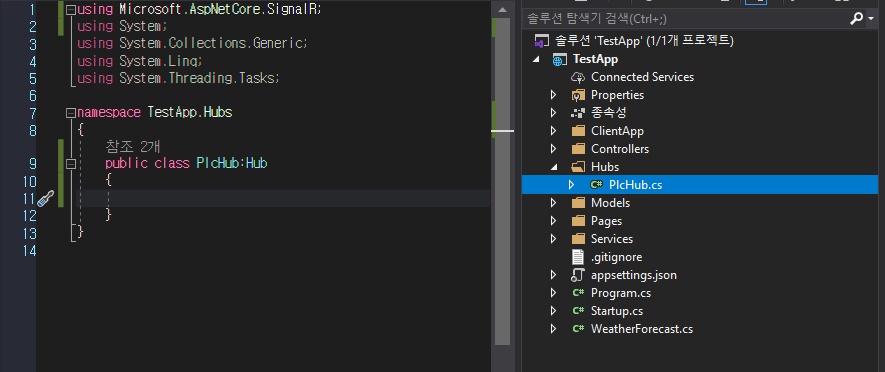Select the Startup.cs file name

point(617,311)
